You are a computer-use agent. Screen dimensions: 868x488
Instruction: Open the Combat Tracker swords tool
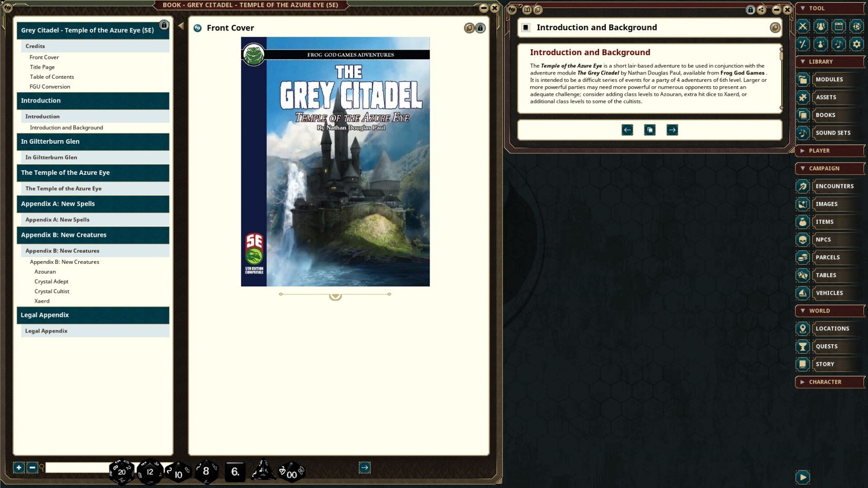tap(803, 27)
